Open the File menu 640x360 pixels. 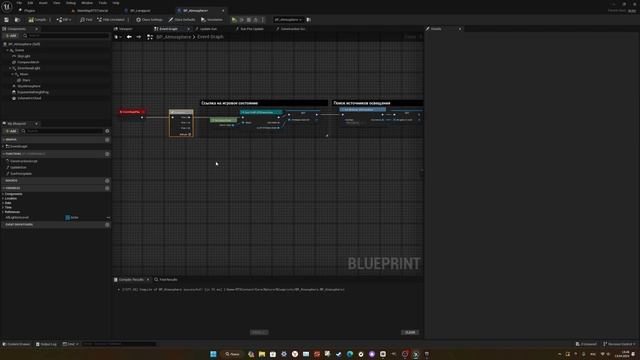pyautogui.click(x=19, y=3)
